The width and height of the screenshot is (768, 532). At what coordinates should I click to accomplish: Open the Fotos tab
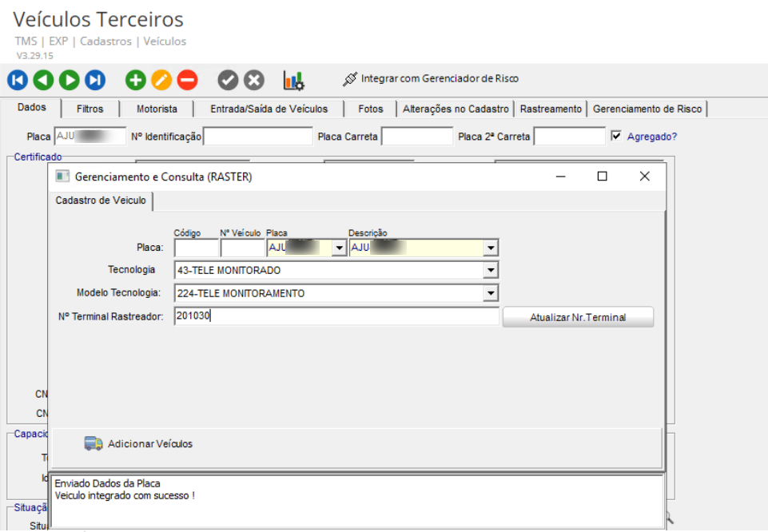click(371, 109)
